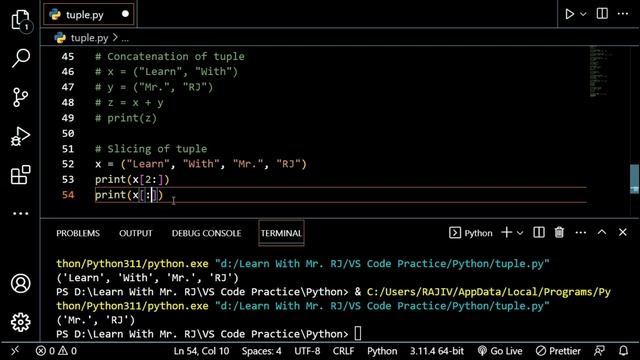Open the Accounts menu
The width and height of the screenshot is (640, 360).
click(20, 283)
